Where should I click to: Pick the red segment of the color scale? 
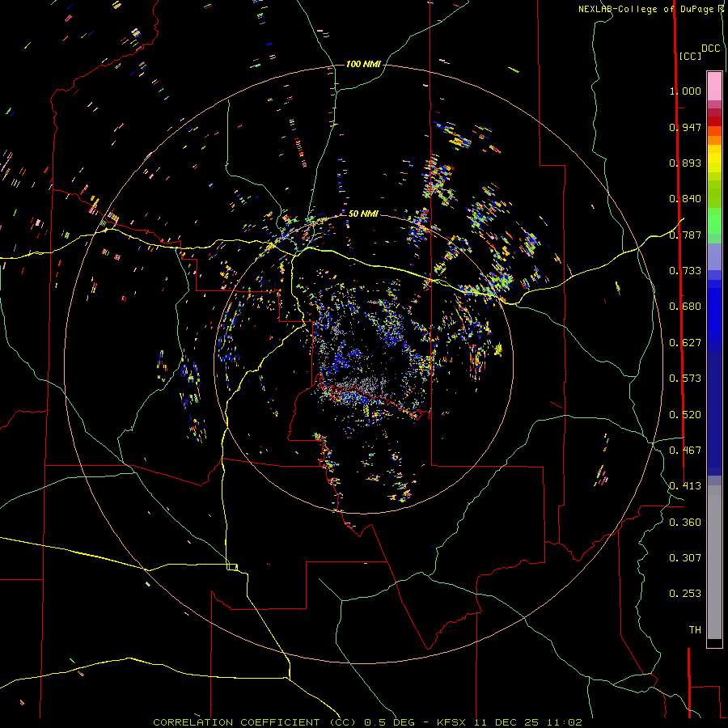click(x=714, y=121)
